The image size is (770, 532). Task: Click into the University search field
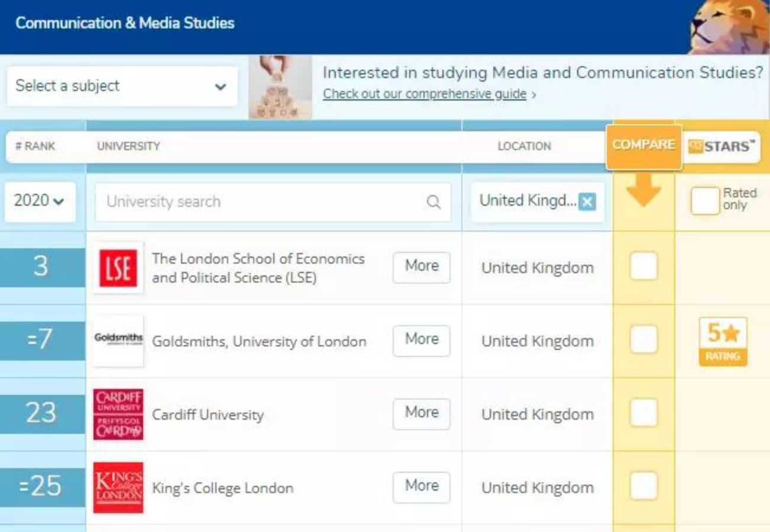tap(260, 202)
